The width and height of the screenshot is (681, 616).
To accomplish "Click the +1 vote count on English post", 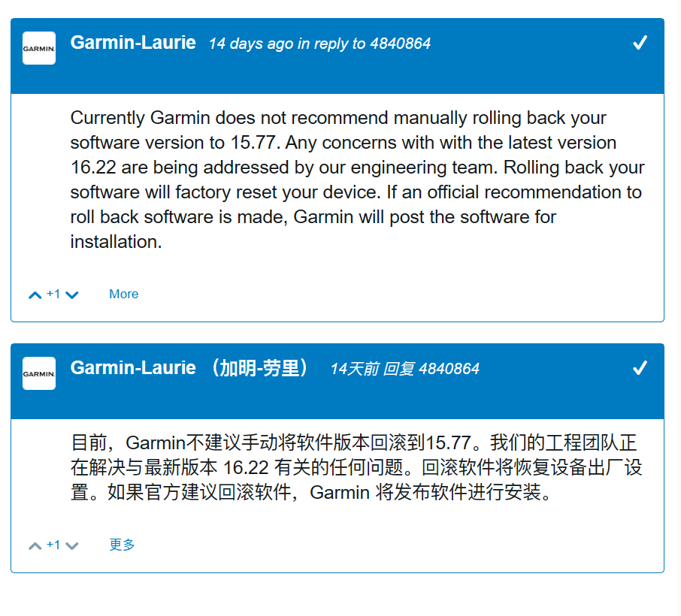I will pyautogui.click(x=53, y=294).
